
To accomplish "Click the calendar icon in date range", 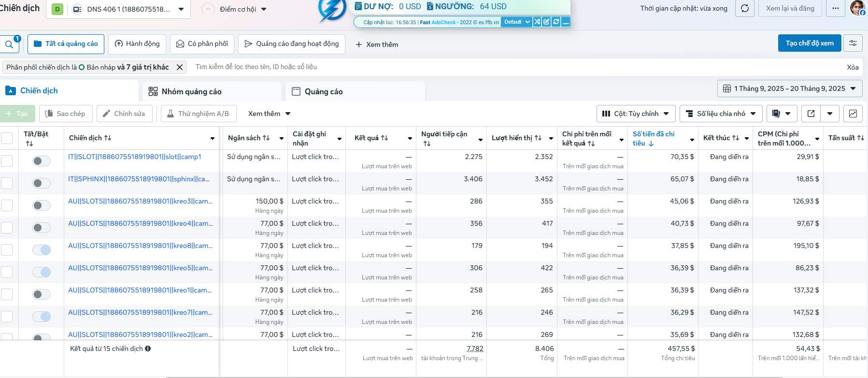I will coord(727,88).
